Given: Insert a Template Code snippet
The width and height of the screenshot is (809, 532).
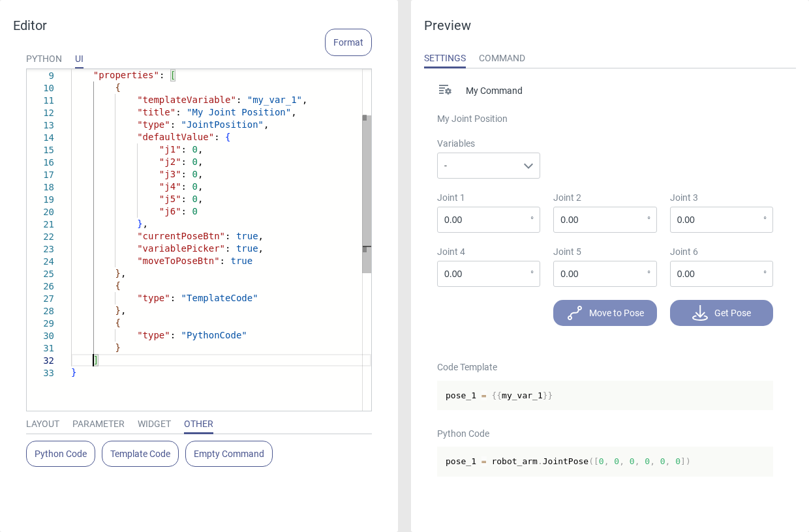Looking at the screenshot, I should (x=140, y=454).
